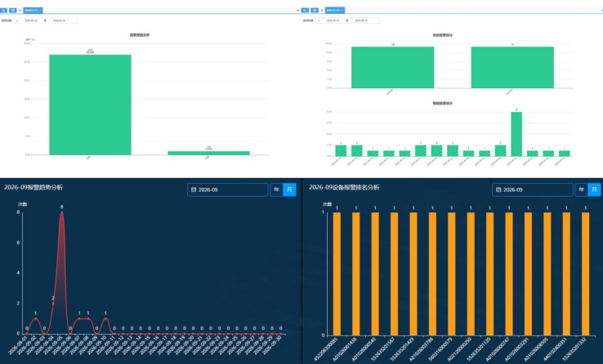Click the trend-line point at 2026-09-30
Screen dimensions: 603x364
[x=281, y=334]
